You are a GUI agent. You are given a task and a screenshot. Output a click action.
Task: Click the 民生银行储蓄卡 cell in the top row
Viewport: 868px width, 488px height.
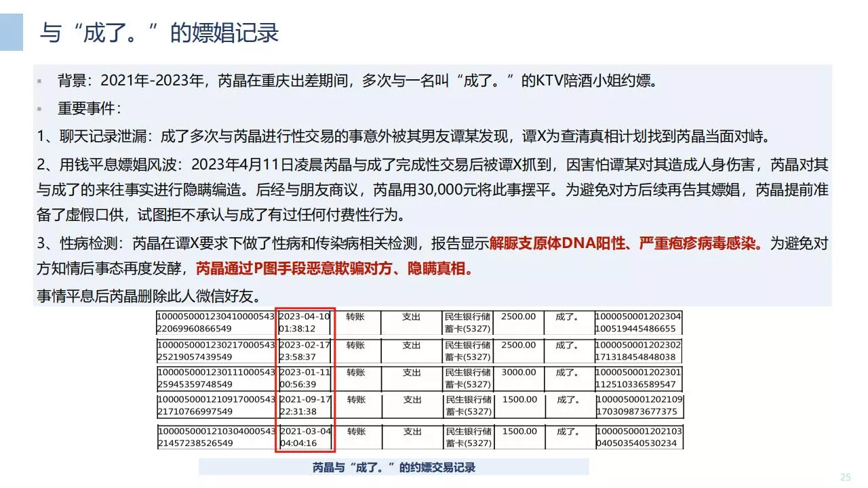[x=467, y=323]
